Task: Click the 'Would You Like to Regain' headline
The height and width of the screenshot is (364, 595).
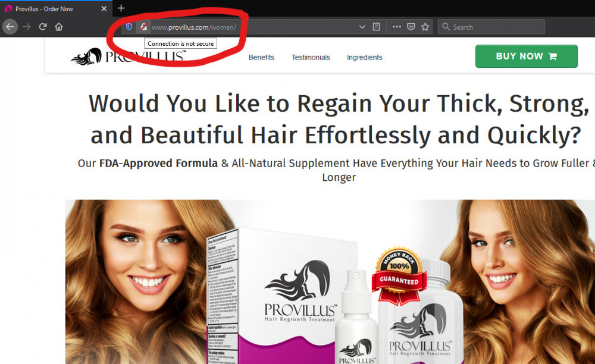Action: 339,120
